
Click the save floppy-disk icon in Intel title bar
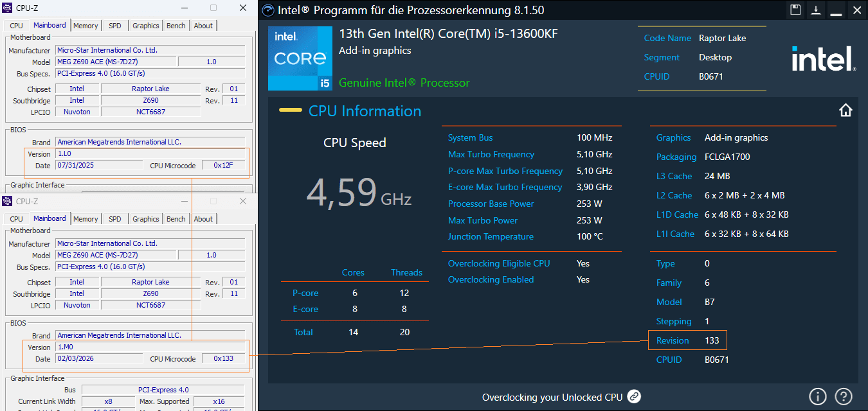795,10
